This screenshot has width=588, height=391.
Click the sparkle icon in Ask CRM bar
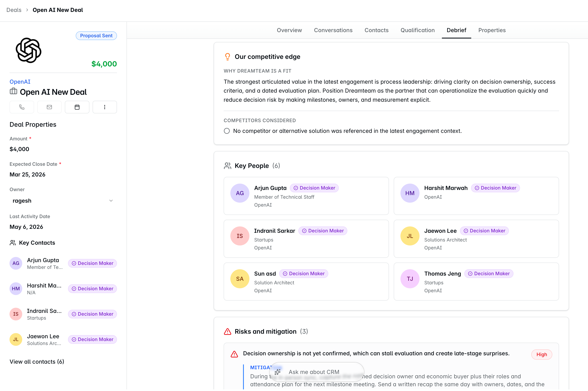[x=278, y=372]
